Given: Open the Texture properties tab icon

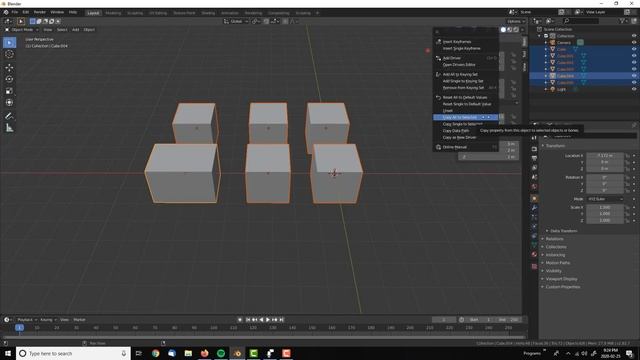Looking at the screenshot, I should (x=534, y=266).
